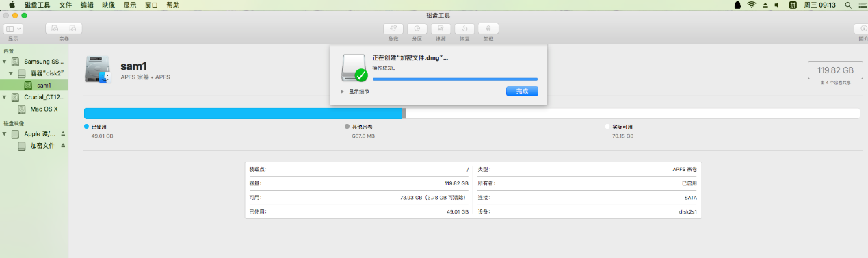Click the 容量 119.82 GB table row
This screenshot has height=258, width=868.
point(358,183)
